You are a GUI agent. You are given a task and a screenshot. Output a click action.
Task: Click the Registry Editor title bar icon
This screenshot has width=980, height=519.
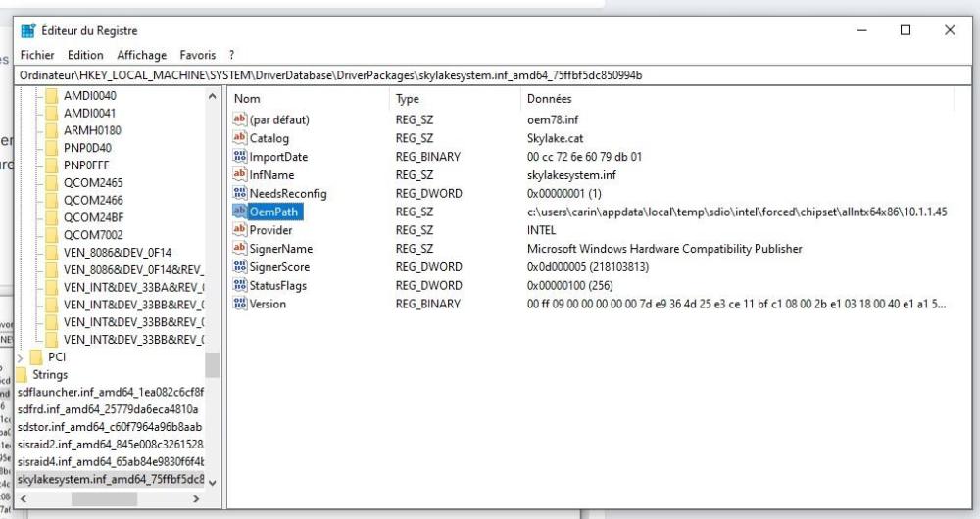tap(28, 30)
